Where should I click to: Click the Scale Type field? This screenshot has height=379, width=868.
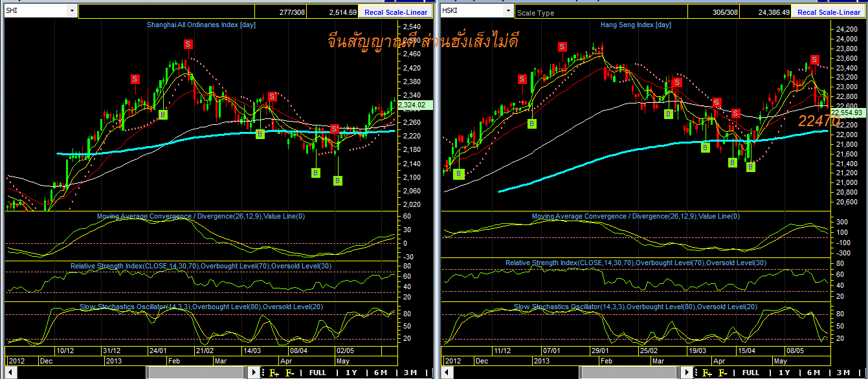click(x=600, y=12)
